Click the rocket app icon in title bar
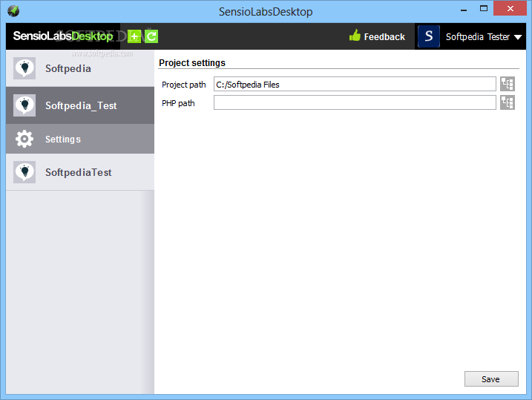Viewport: 532px width, 400px height. [13, 11]
